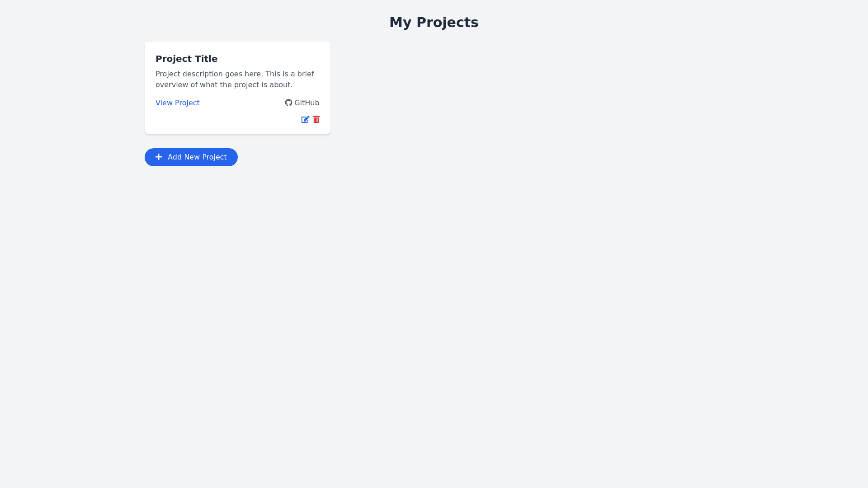The image size is (868, 488).
Task: Create a new project entry
Action: [x=191, y=157]
